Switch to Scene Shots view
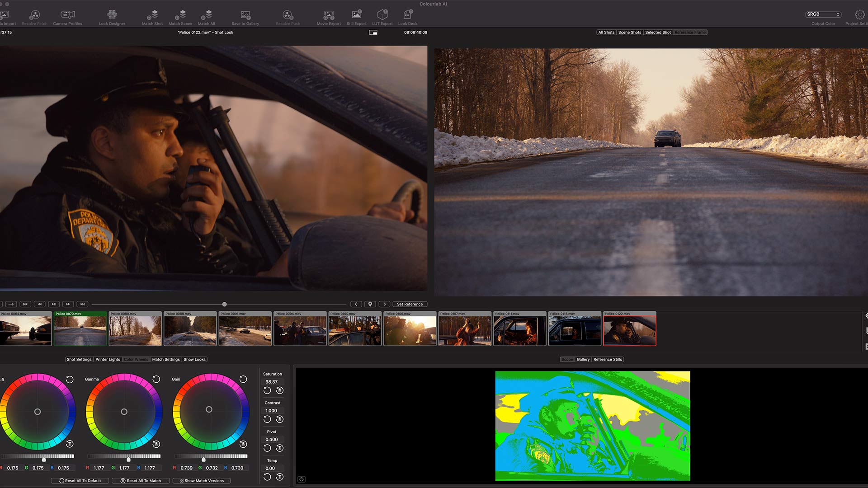The width and height of the screenshot is (868, 488). pos(630,33)
